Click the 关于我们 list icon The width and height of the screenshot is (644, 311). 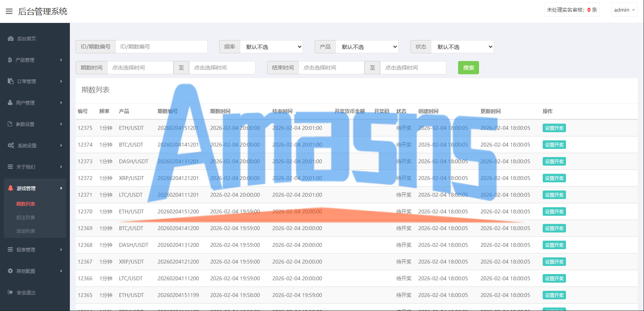coord(10,167)
